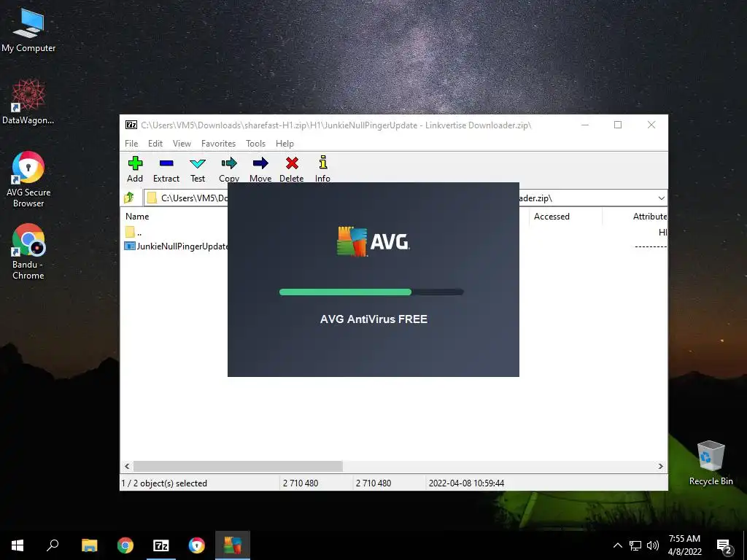Select Bandu - Chrome desktop shortcut
The width and height of the screenshot is (747, 560).
[x=28, y=252]
